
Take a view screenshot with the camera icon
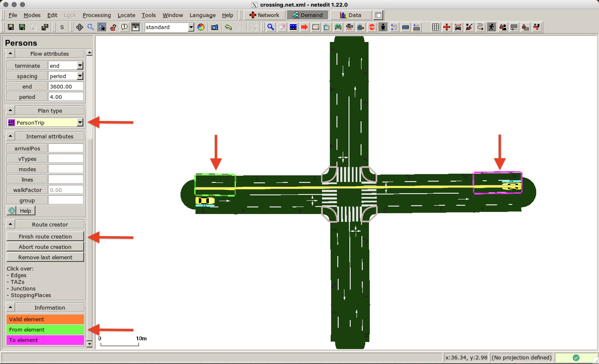[214, 27]
